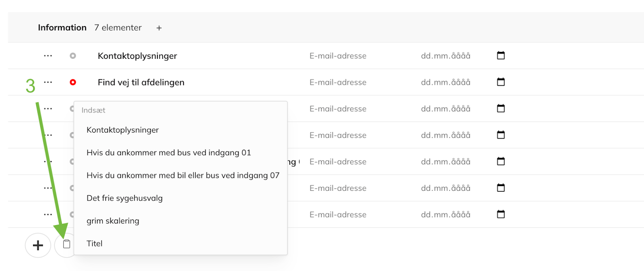
Task: Open three-dot menu for Kontaktoplysninger row
Action: click(48, 56)
